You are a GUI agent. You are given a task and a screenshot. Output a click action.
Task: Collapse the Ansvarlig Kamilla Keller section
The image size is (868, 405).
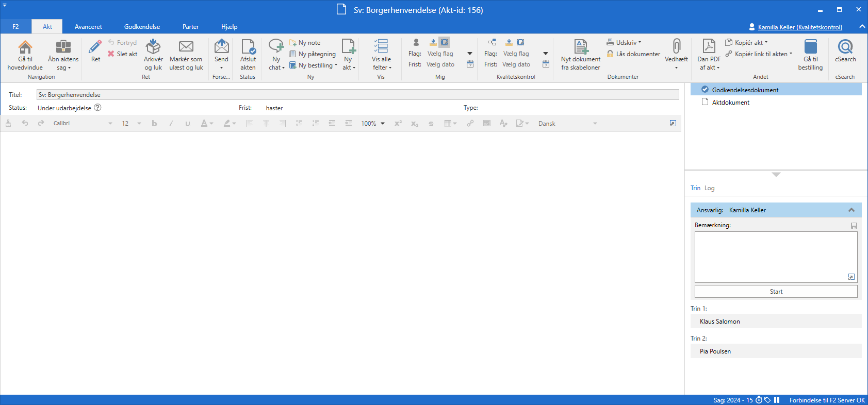pyautogui.click(x=851, y=210)
